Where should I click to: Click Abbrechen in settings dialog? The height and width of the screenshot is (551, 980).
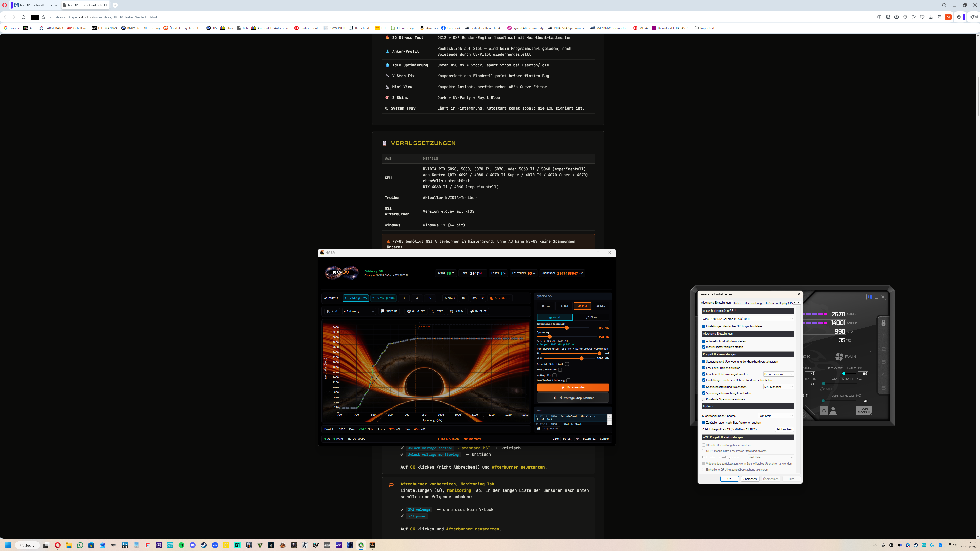click(750, 479)
